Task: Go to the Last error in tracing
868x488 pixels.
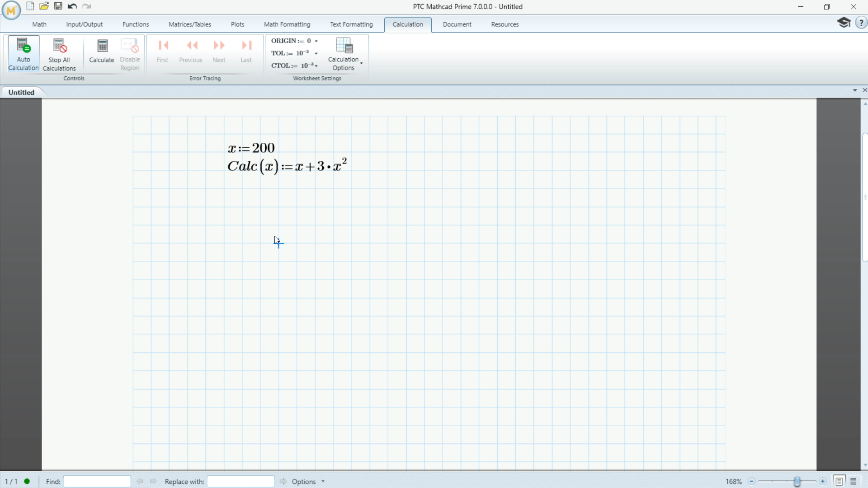Action: [246, 51]
